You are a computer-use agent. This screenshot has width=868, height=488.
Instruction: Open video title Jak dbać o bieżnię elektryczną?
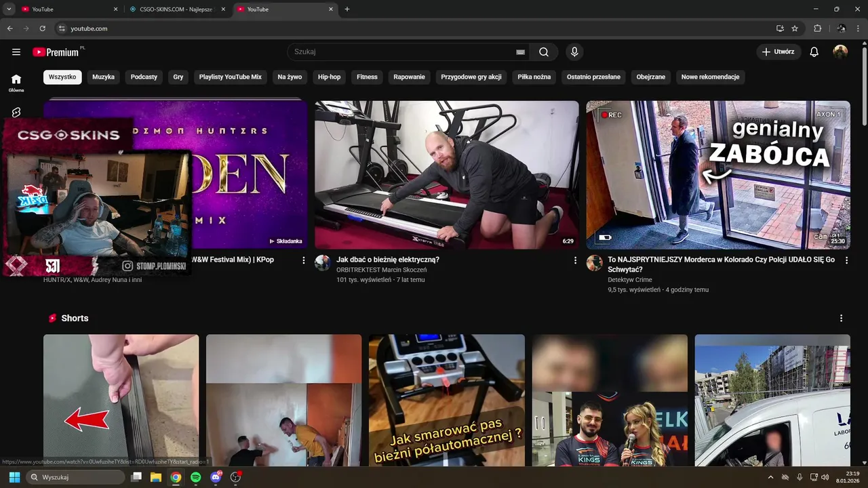[388, 260]
